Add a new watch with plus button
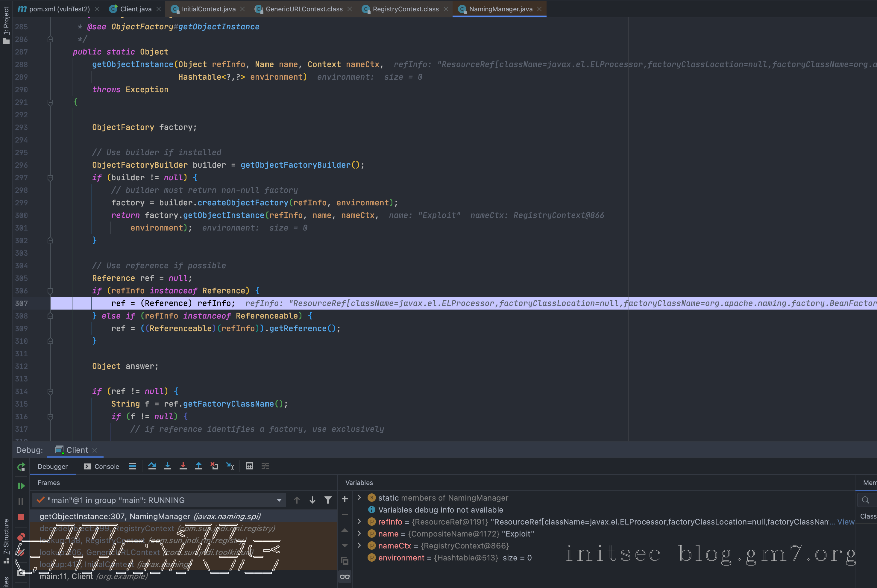Viewport: 877px width, 588px height. pyautogui.click(x=345, y=499)
